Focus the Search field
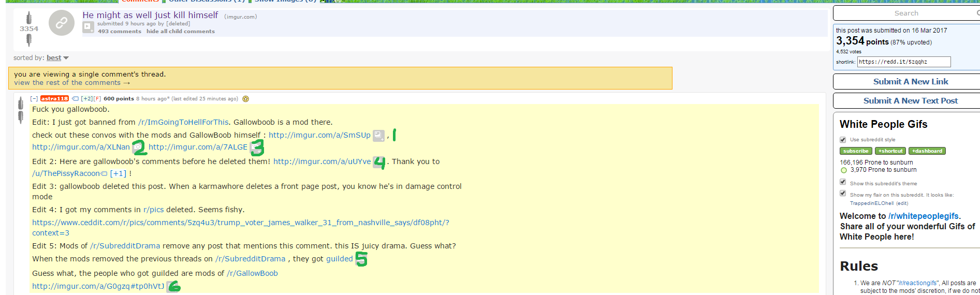Screen dimensions: 980x295 click(x=906, y=13)
